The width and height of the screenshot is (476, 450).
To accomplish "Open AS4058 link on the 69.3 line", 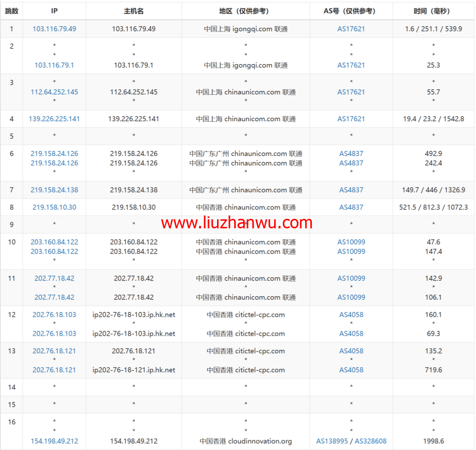I will [351, 333].
